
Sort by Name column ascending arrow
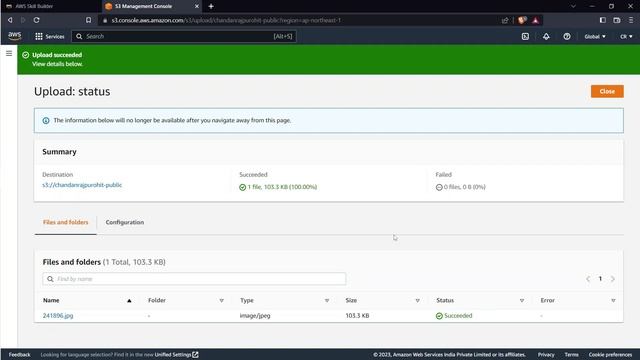click(x=129, y=300)
